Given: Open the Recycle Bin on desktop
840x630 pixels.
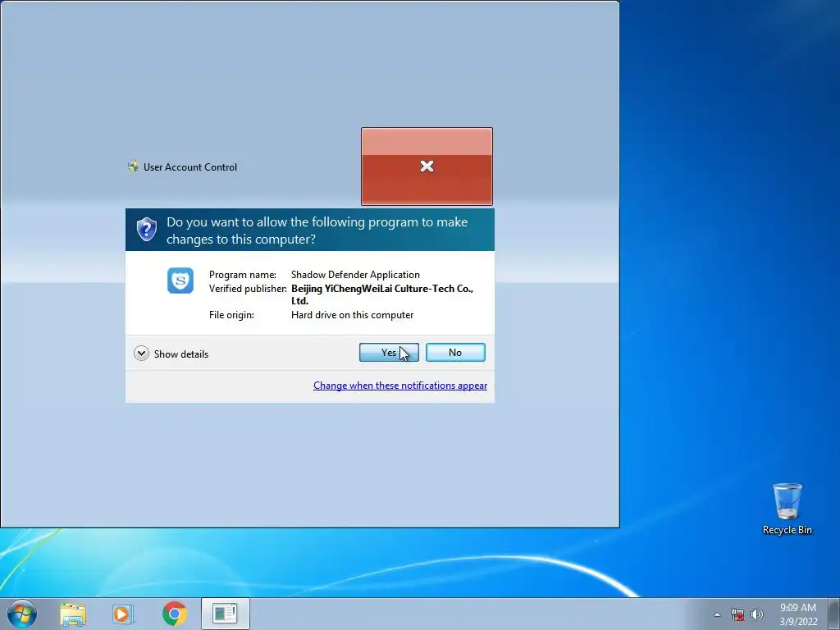Looking at the screenshot, I should pyautogui.click(x=787, y=509).
